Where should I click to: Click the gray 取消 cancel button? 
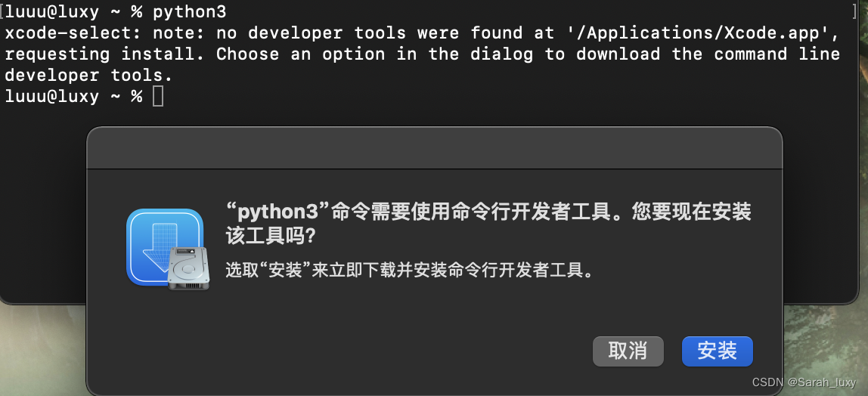click(628, 351)
